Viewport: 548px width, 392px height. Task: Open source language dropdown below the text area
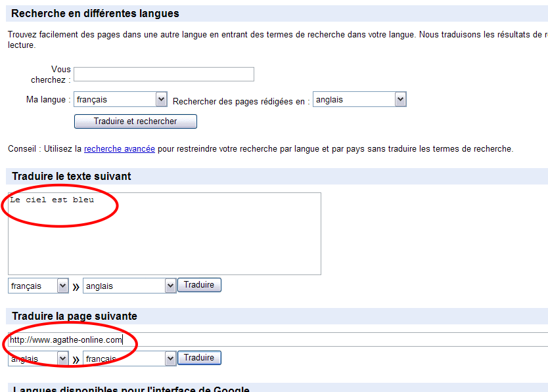click(39, 286)
